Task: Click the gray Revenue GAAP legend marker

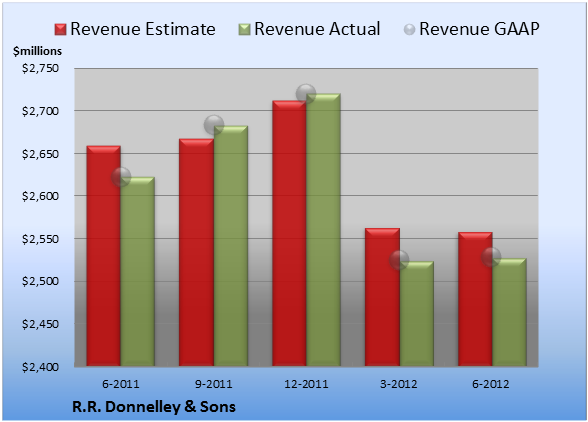Action: pyautogui.click(x=409, y=29)
